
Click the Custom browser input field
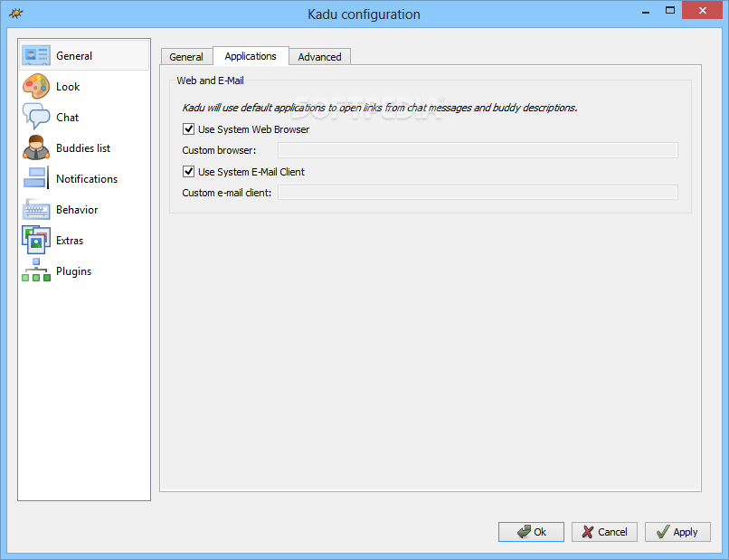tap(478, 150)
